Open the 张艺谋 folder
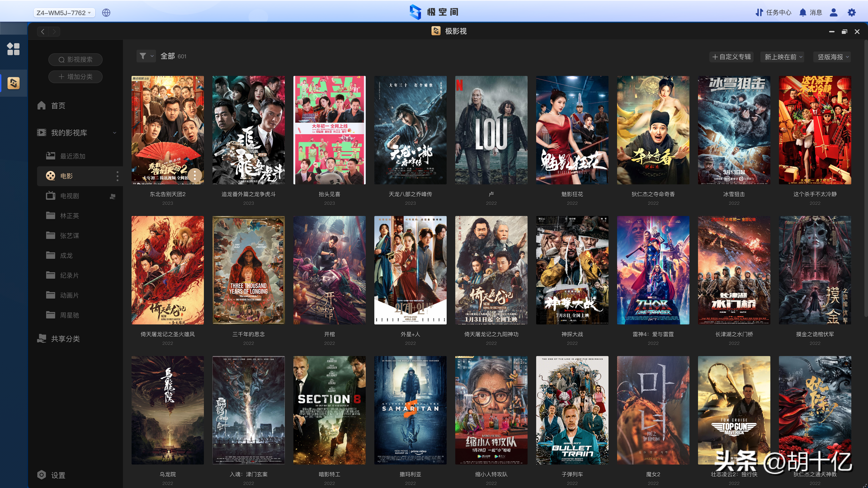 coord(63,236)
